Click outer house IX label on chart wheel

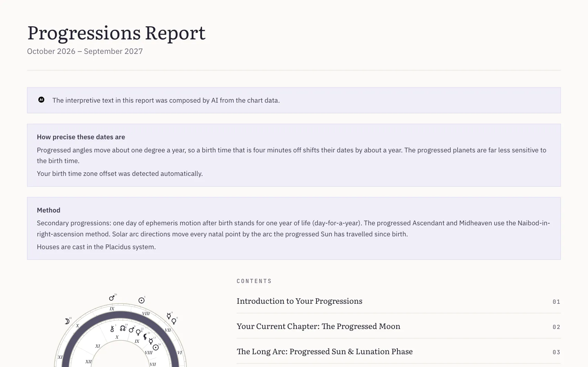[x=112, y=309]
